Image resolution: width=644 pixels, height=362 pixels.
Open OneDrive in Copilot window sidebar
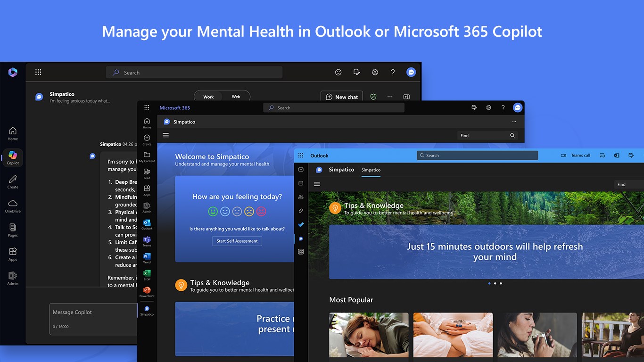click(x=13, y=206)
